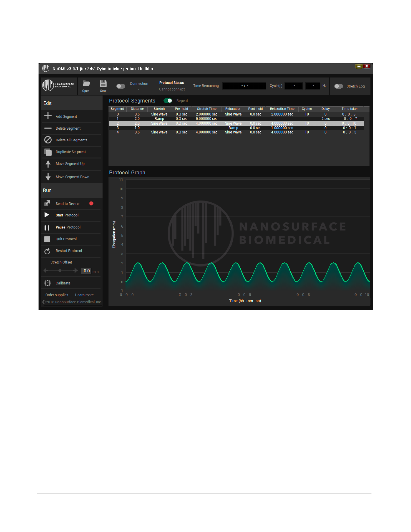Viewport: 411px width, 532px height.
Task: Click the Duplicate Segment icon
Action: (x=48, y=152)
